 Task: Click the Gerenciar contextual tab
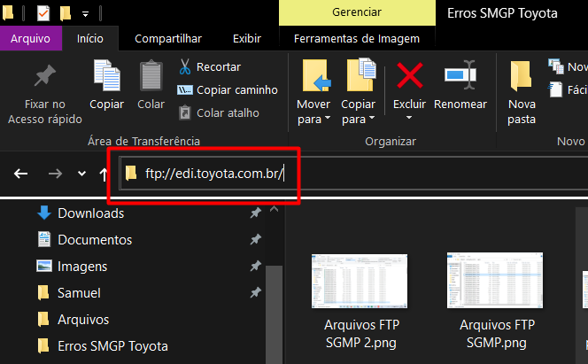coord(357,12)
